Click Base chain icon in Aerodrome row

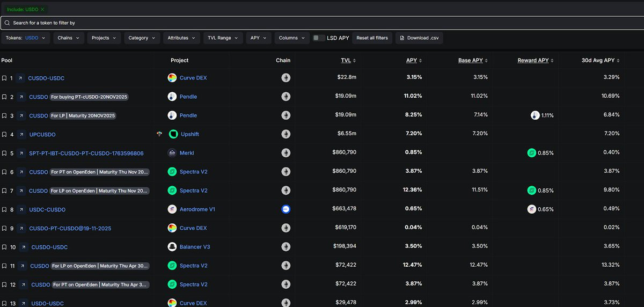point(286,209)
